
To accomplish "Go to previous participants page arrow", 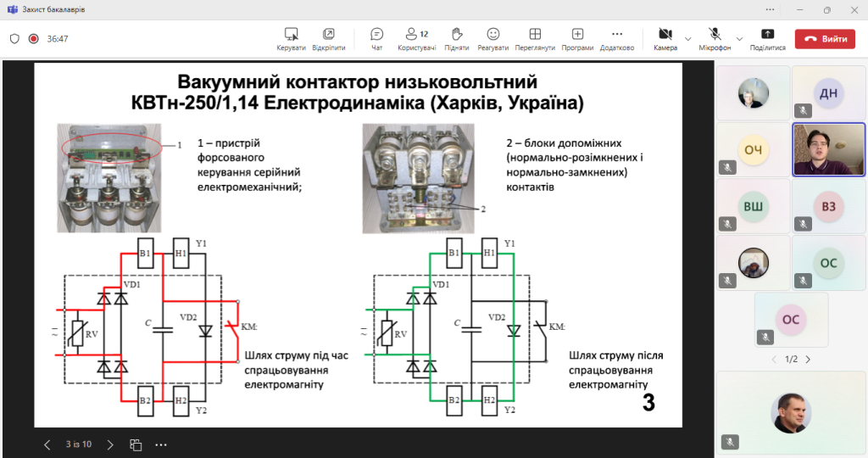I will click(774, 360).
